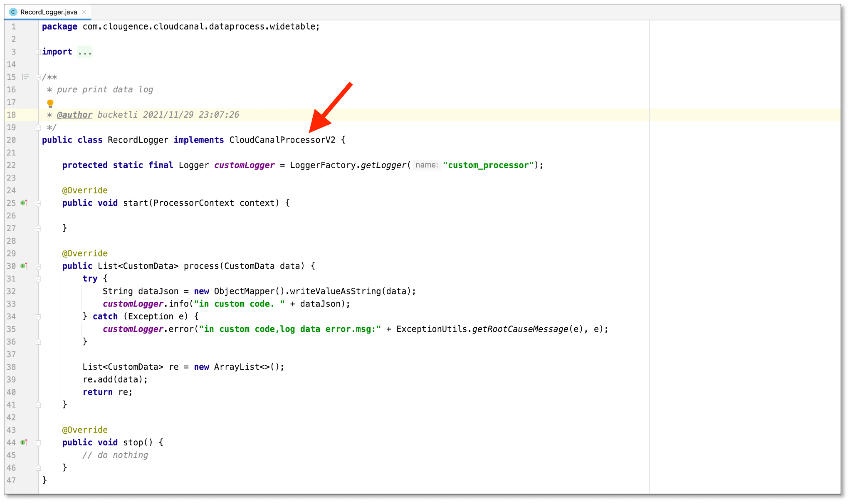
Task: Click the name: parameter hint inlay
Action: pyautogui.click(x=427, y=165)
